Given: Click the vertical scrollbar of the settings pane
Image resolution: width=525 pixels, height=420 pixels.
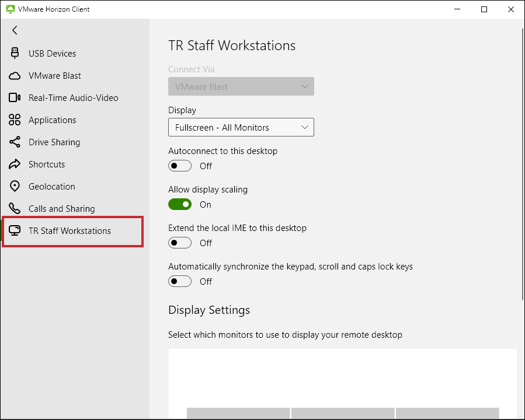Looking at the screenshot, I should (x=523, y=164).
